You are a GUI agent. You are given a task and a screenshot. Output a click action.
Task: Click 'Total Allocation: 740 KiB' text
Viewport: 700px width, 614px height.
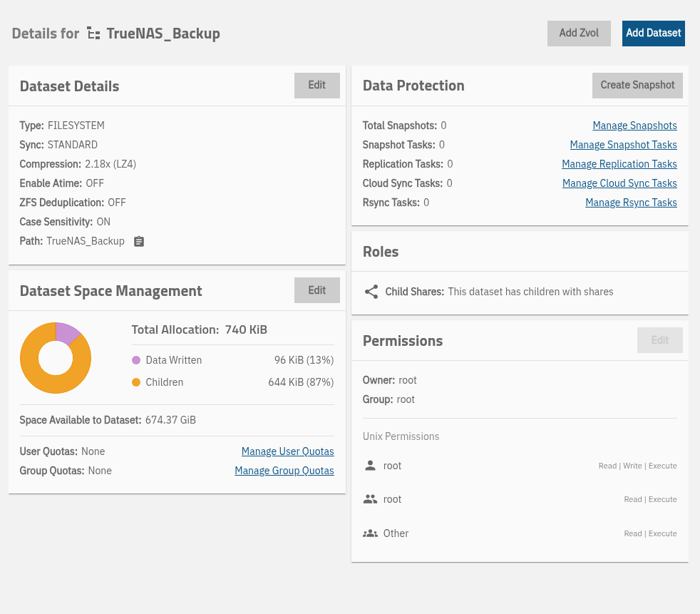(x=199, y=329)
